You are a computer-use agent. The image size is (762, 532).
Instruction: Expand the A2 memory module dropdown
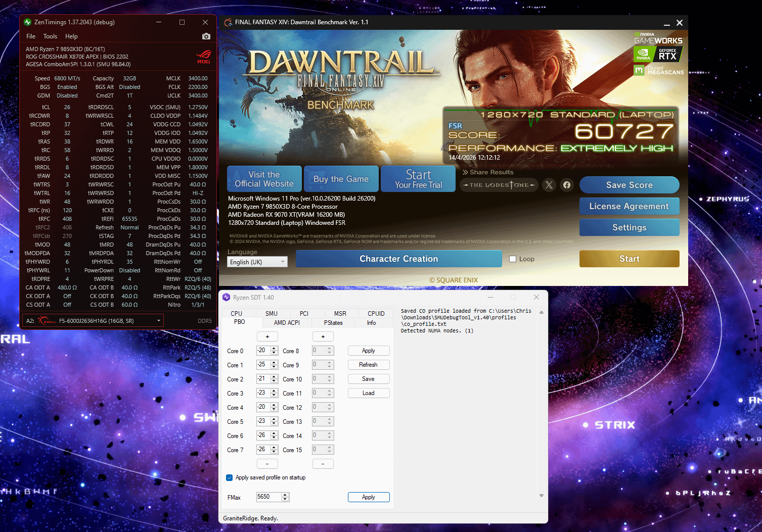click(158, 321)
